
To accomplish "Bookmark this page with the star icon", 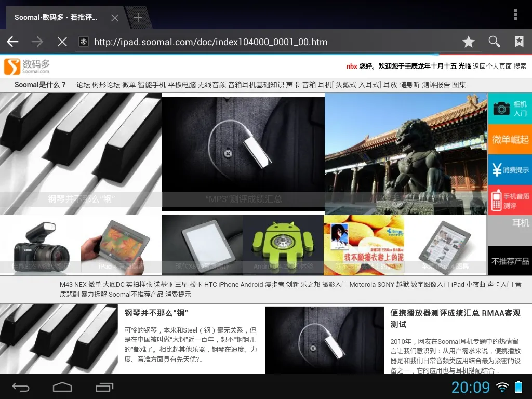I will tap(469, 42).
